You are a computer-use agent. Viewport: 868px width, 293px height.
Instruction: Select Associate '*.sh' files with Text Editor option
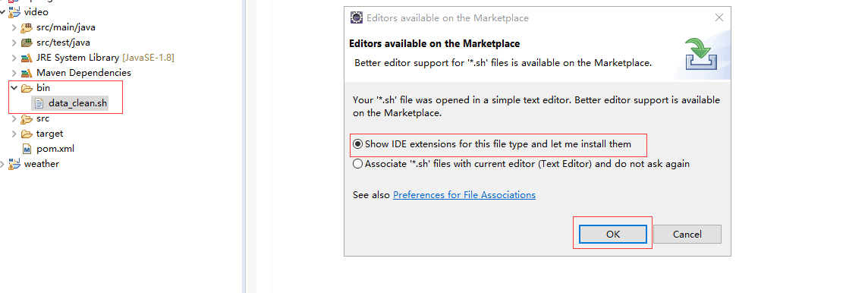[357, 164]
